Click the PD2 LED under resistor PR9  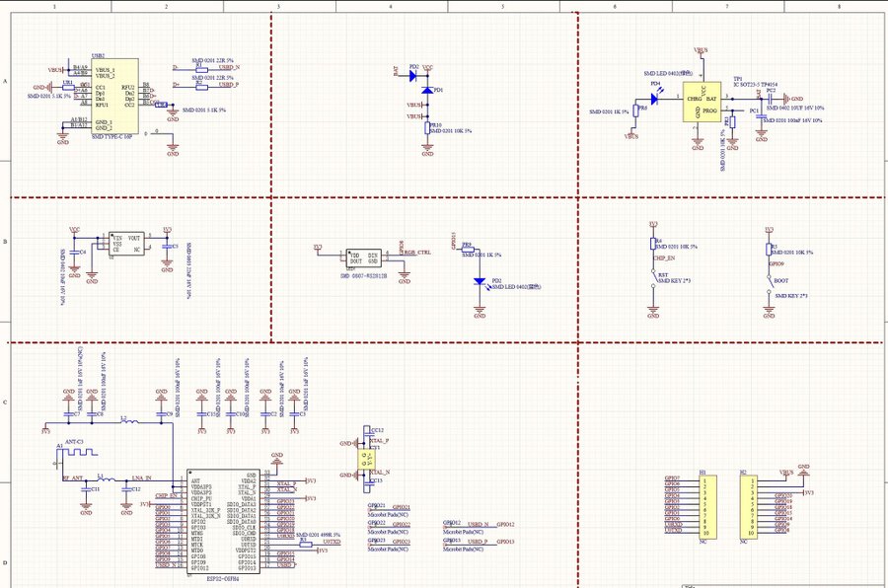pyautogui.click(x=481, y=281)
